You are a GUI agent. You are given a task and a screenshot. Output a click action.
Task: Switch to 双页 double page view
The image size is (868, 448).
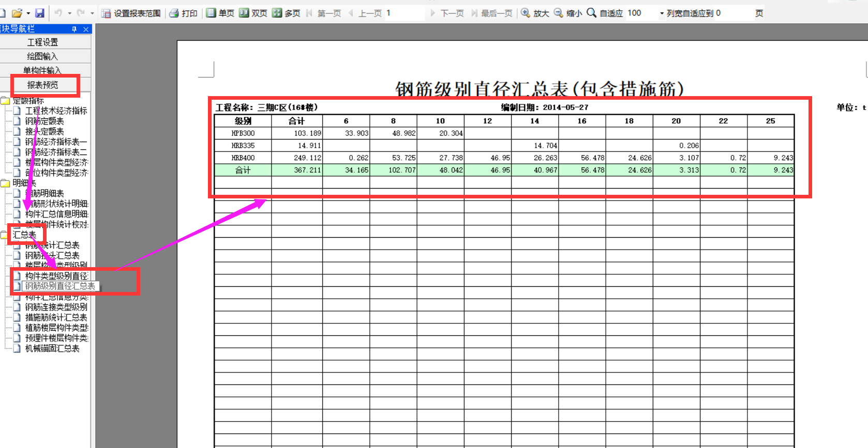click(253, 13)
